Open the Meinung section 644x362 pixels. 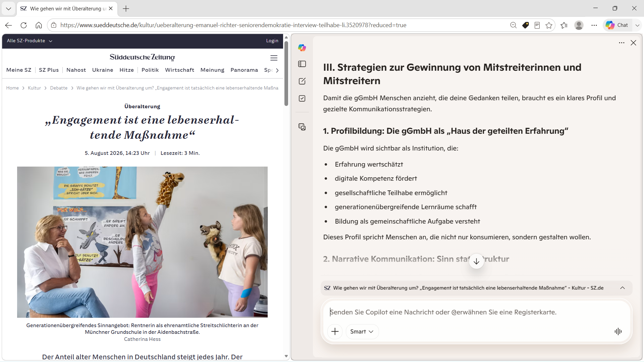212,70
